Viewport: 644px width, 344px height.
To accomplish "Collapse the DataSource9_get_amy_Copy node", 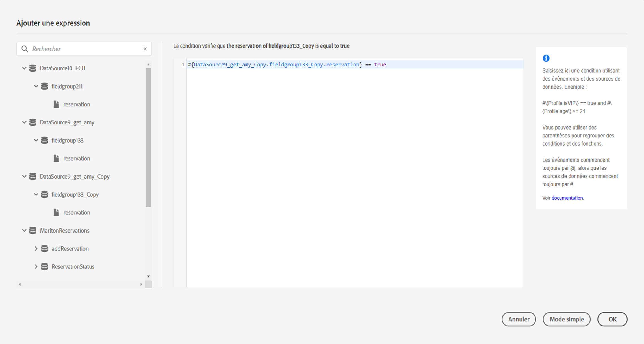I will [24, 176].
